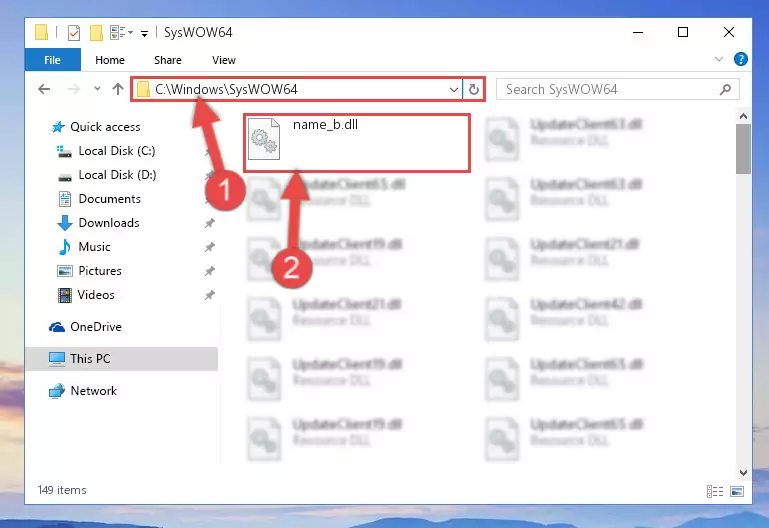Click the name_b.dll gear file icon
The width and height of the screenshot is (769, 528).
coord(264,139)
